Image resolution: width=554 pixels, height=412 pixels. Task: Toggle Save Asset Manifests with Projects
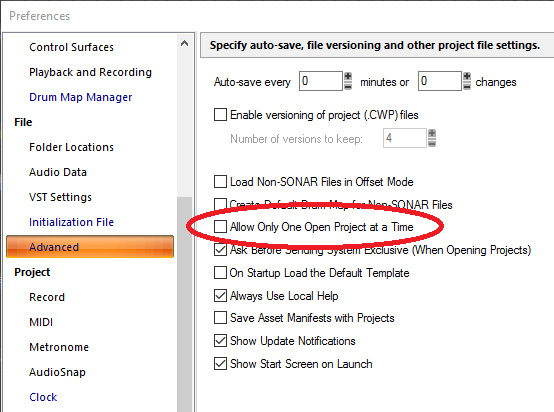click(x=220, y=318)
